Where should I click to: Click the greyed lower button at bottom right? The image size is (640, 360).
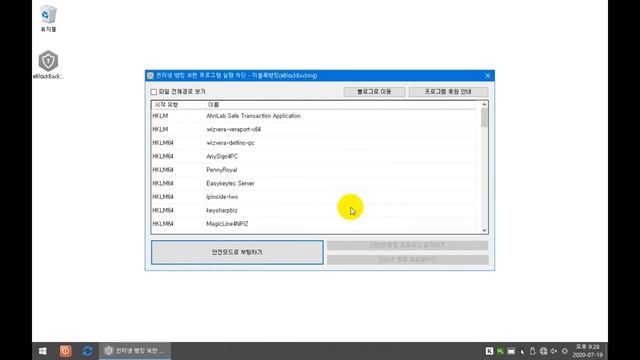click(407, 260)
